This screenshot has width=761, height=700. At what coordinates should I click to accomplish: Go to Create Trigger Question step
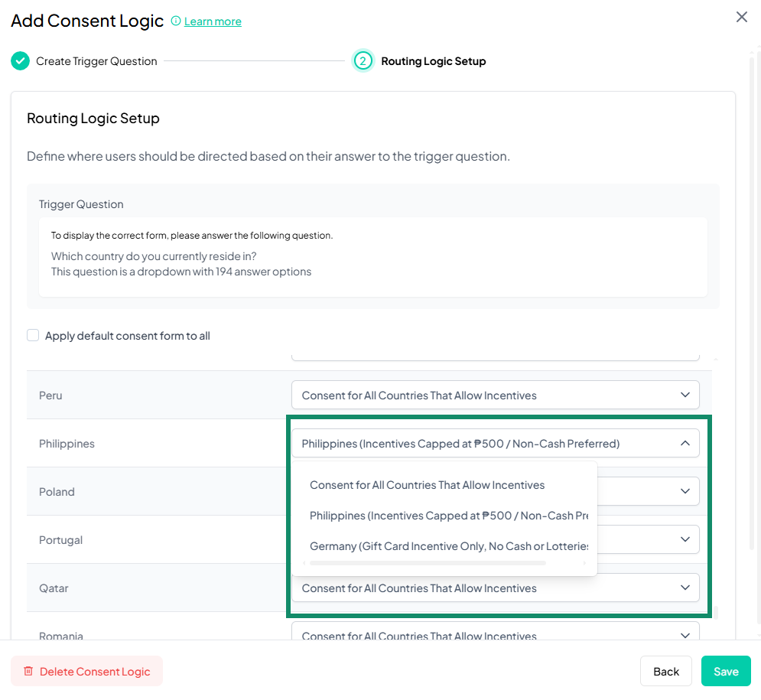click(x=96, y=61)
